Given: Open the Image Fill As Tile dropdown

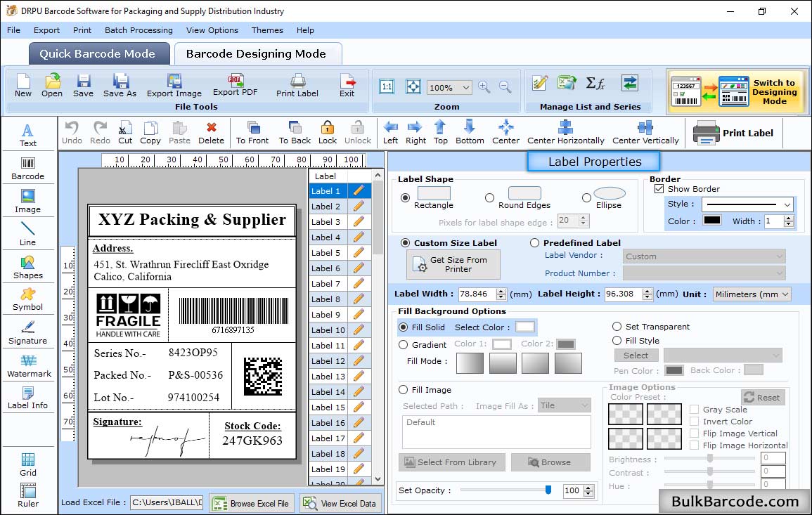Looking at the screenshot, I should point(564,405).
